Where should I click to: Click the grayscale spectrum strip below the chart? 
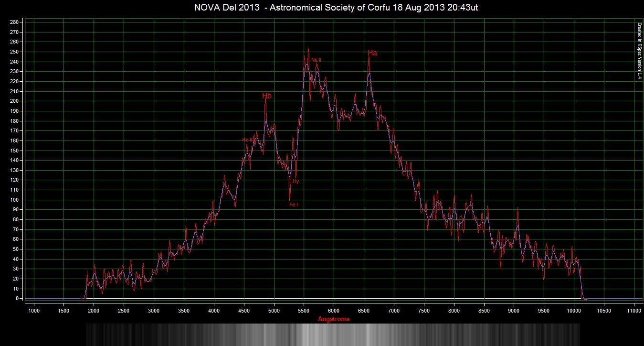[x=333, y=335]
